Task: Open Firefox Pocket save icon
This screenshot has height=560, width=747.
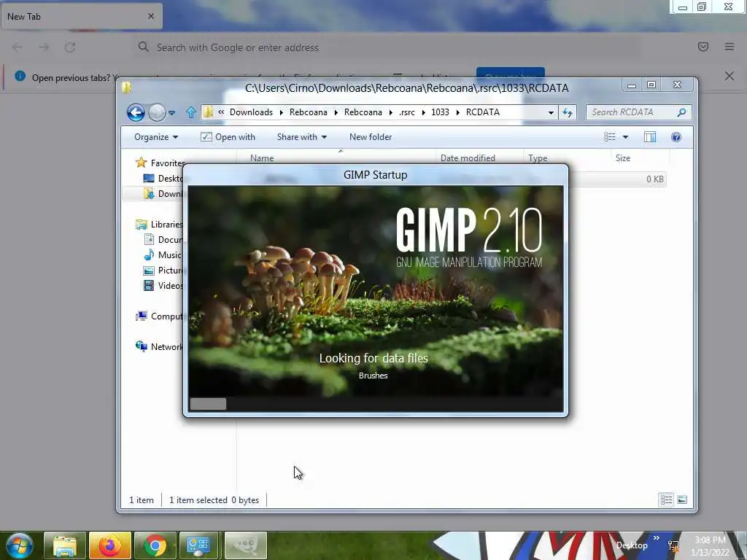Action: [x=703, y=47]
